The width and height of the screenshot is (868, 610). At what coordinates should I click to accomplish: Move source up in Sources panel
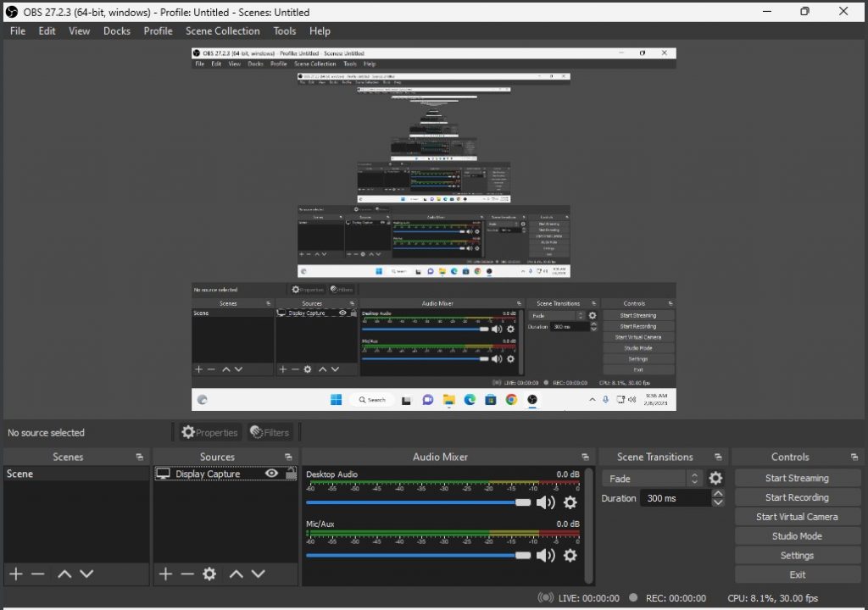236,574
